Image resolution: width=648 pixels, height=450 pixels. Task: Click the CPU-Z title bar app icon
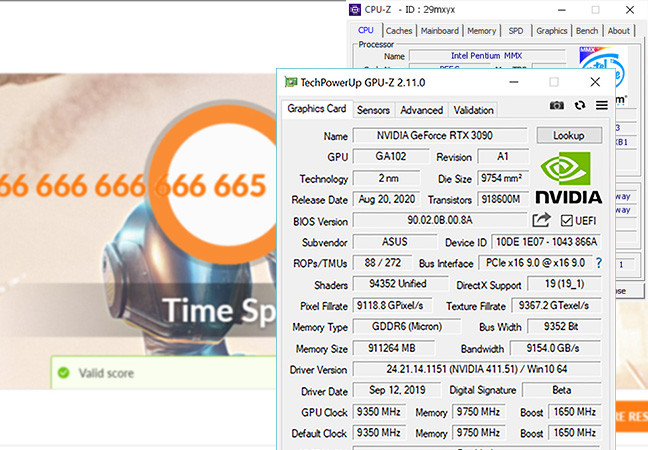tap(355, 10)
